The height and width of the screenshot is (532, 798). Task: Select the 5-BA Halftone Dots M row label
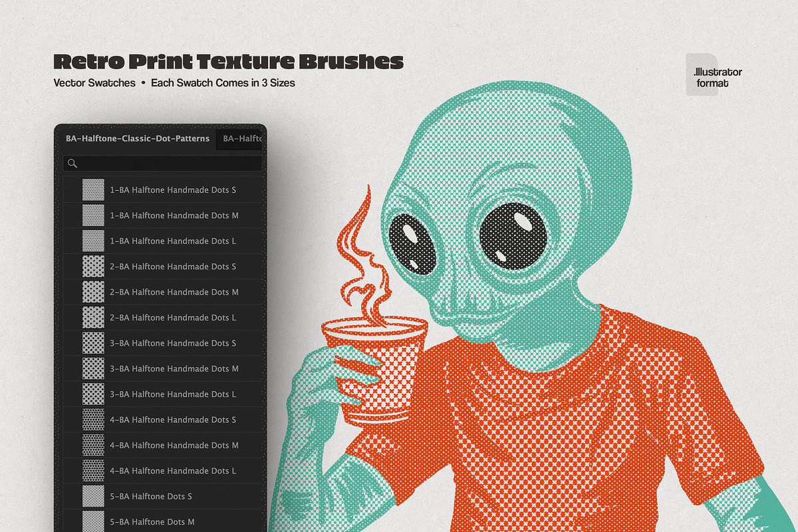click(x=152, y=522)
